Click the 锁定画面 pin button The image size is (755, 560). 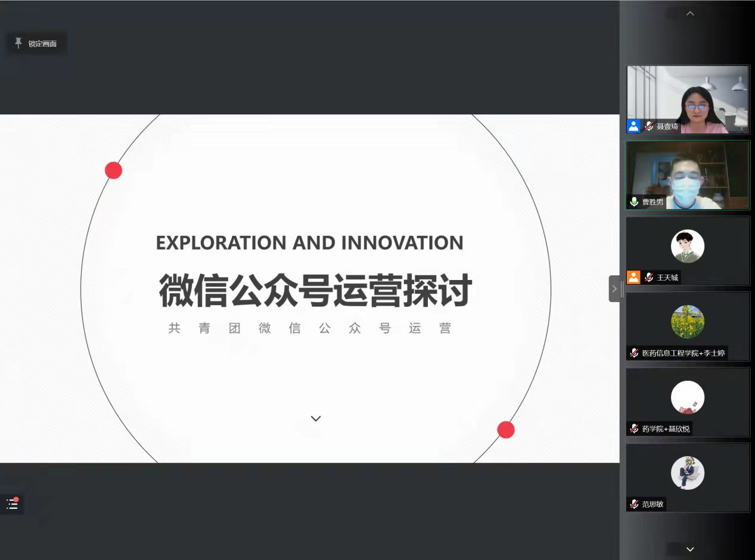pyautogui.click(x=36, y=43)
